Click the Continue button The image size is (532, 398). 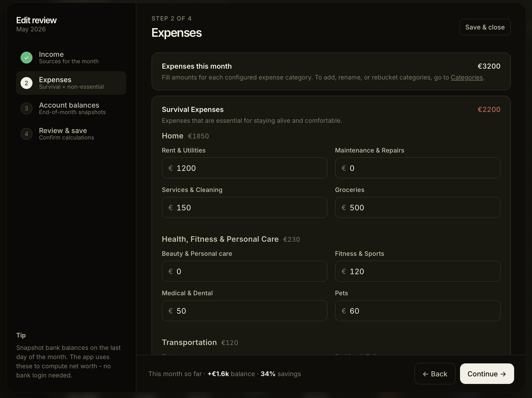point(487,374)
